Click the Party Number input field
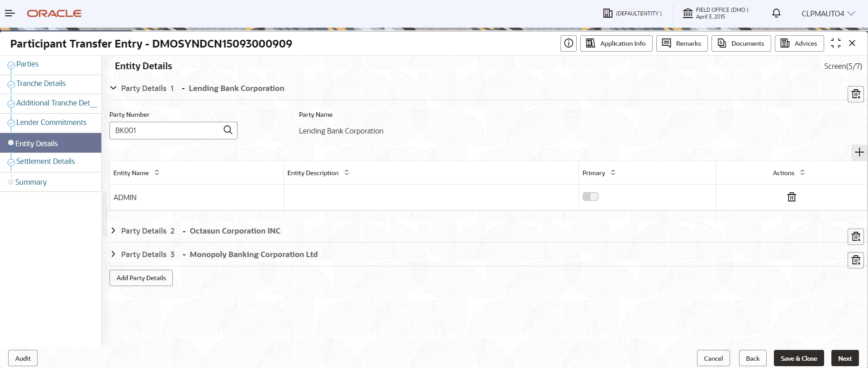 tap(173, 130)
